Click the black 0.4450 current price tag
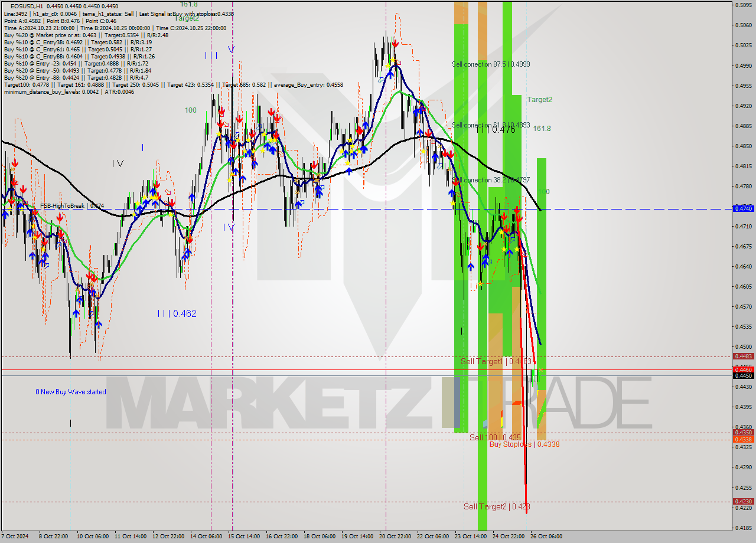 click(x=743, y=375)
